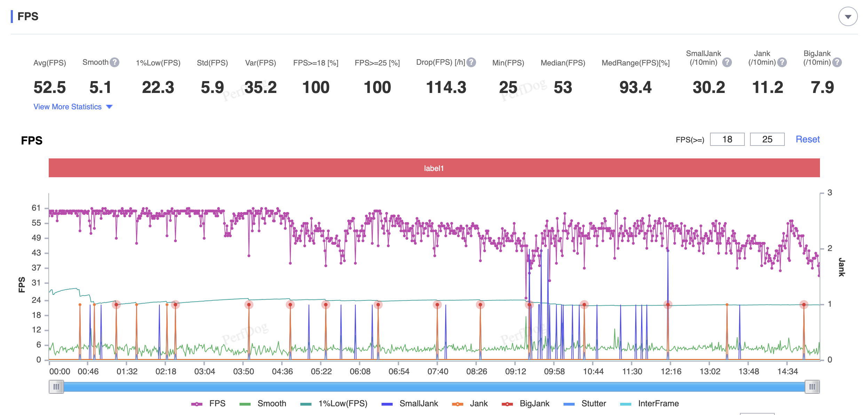Screen dimensions: 868x415
Task: Select the label1 segment bar
Action: pos(434,168)
